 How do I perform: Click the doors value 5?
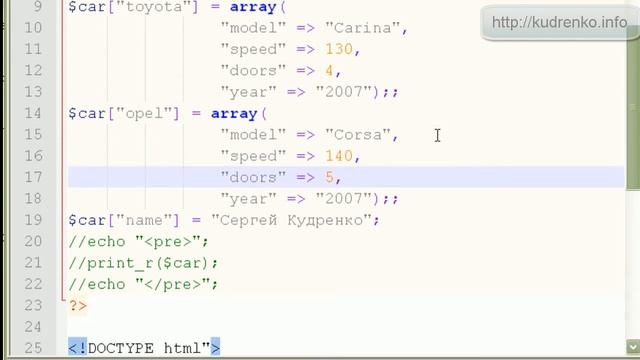coord(329,177)
